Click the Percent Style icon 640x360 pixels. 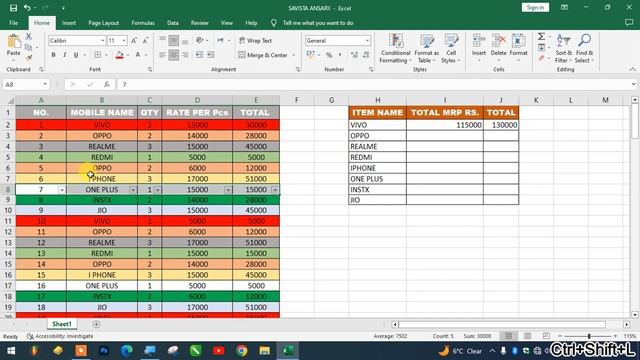[329, 55]
